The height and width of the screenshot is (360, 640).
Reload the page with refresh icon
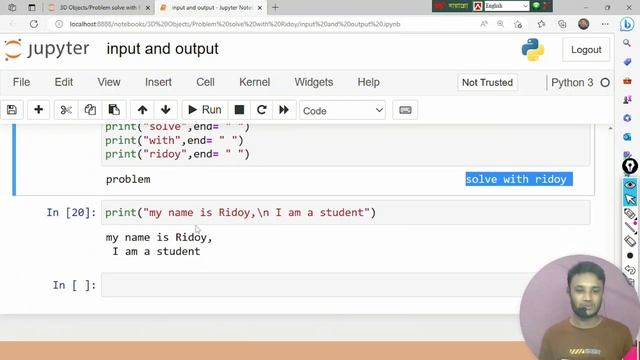[x=33, y=24]
